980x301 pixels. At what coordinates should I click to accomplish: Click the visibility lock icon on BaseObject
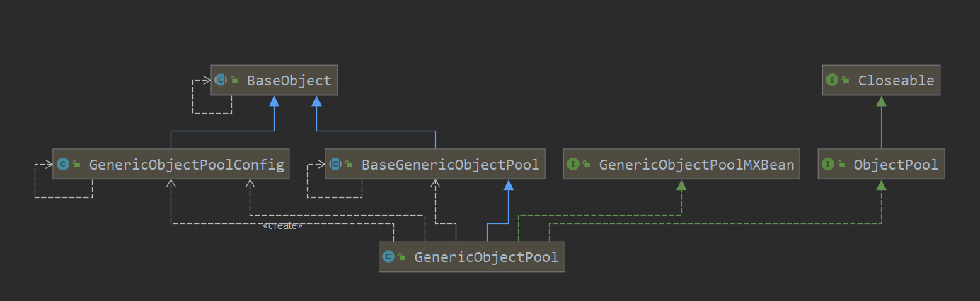coord(234,81)
